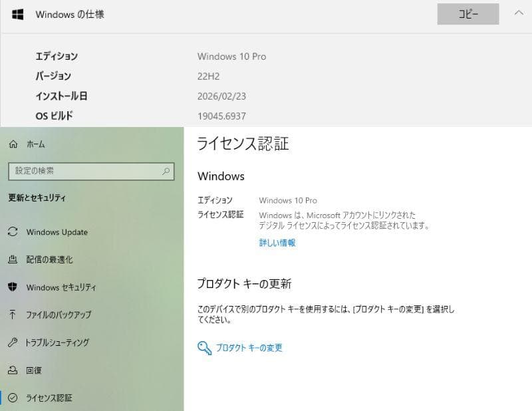Open ホーム in the settings sidebar
Image resolution: width=532 pixels, height=411 pixels.
(x=36, y=144)
